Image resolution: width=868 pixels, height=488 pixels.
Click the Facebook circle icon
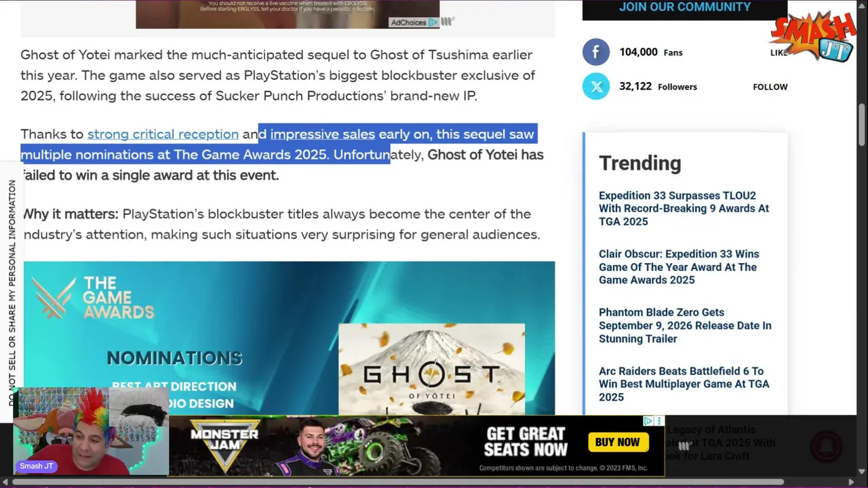click(x=596, y=52)
